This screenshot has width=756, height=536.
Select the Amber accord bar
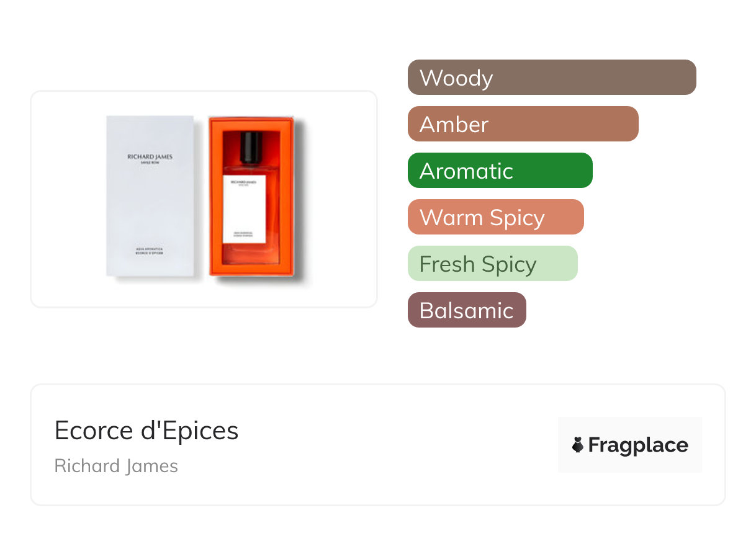pyautogui.click(x=523, y=124)
